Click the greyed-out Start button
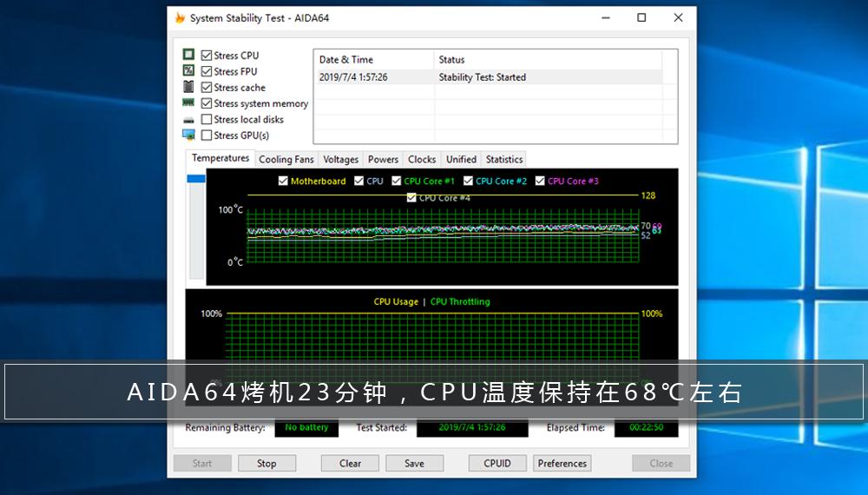This screenshot has width=868, height=495. click(202, 464)
